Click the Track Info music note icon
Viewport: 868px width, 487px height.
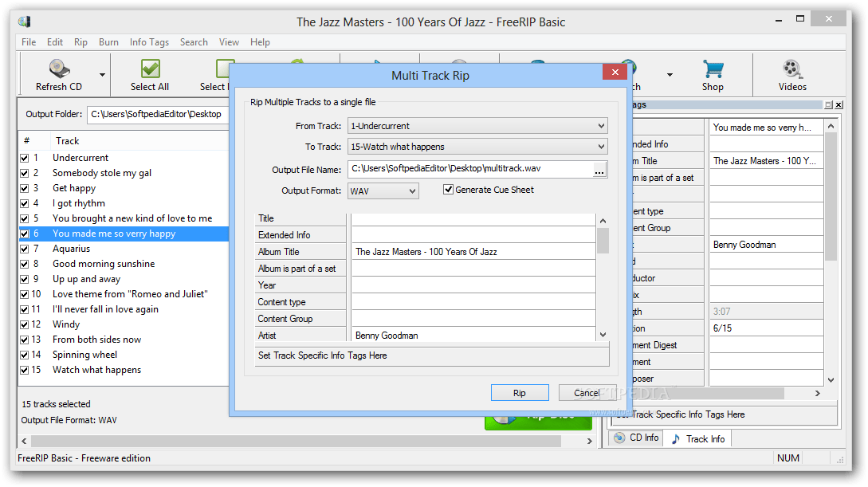tap(676, 439)
